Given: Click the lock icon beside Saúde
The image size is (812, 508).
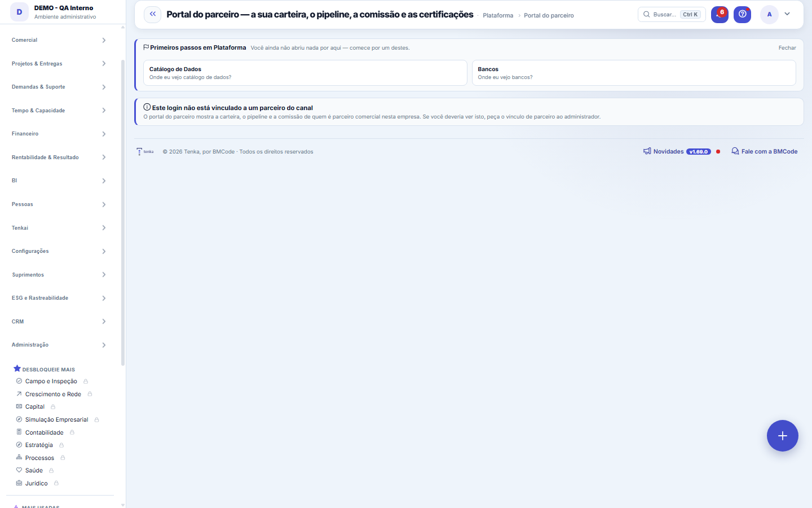Looking at the screenshot, I should click(51, 471).
